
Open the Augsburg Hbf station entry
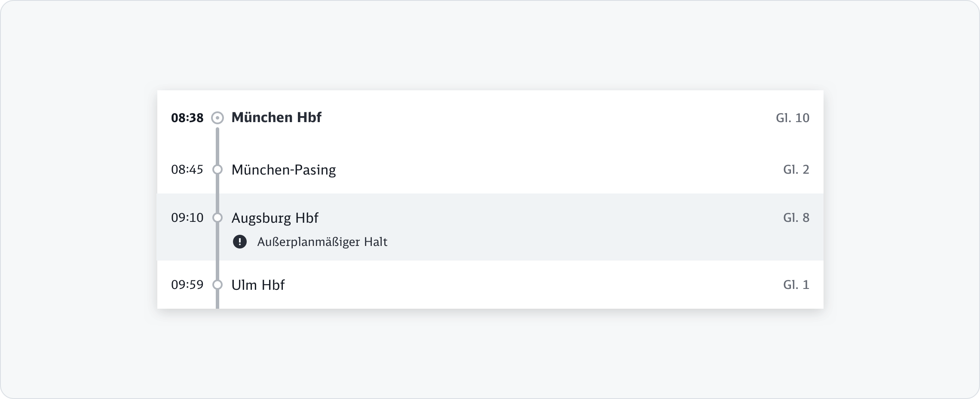click(275, 218)
